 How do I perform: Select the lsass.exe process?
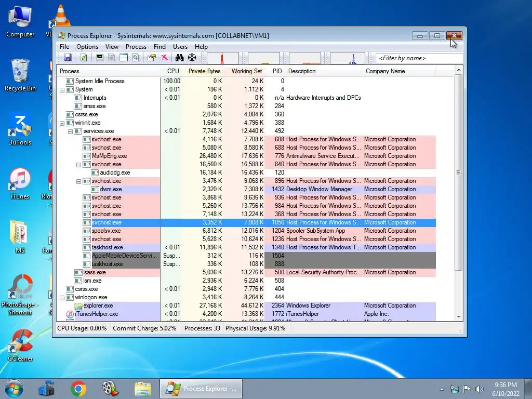pyautogui.click(x=246, y=272)
